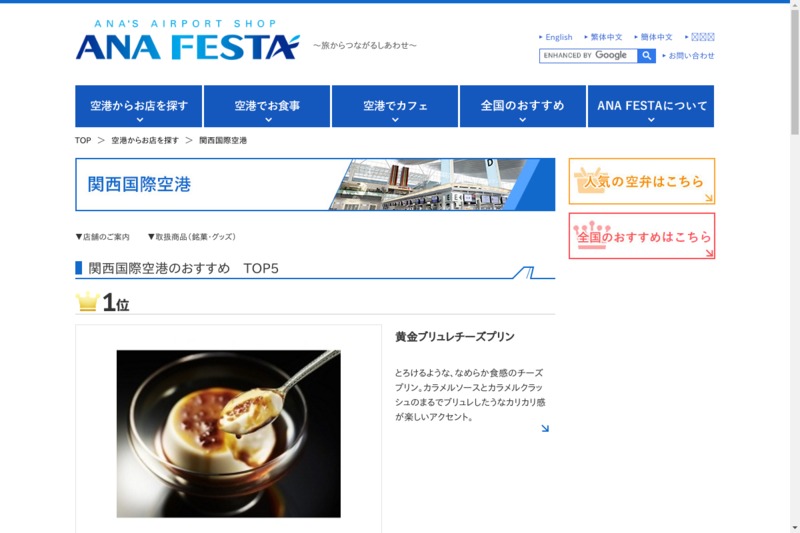Viewport: 800px width, 533px height.
Task: Switch language to 繁体中文
Action: (606, 37)
